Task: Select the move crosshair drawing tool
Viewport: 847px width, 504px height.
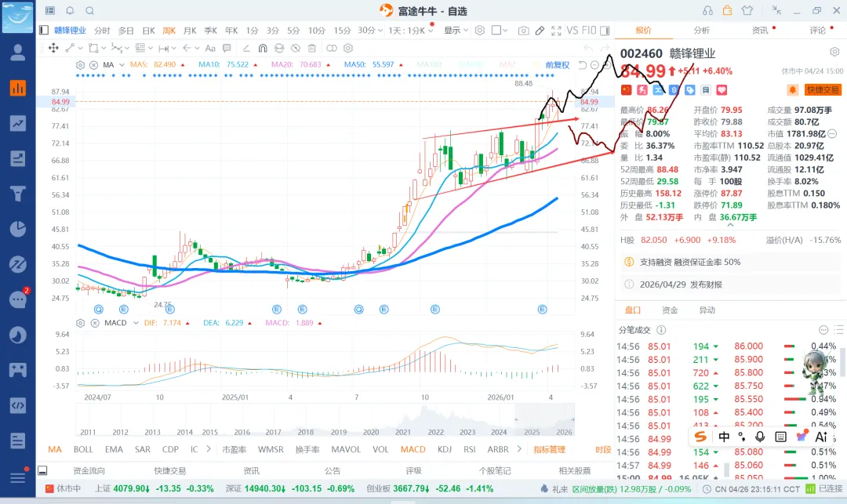Action: (x=53, y=48)
